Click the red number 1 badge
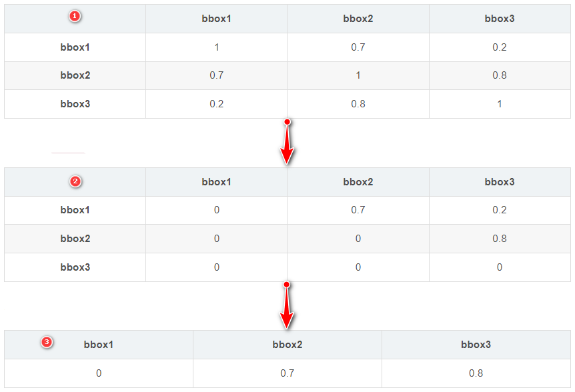 pyautogui.click(x=75, y=17)
